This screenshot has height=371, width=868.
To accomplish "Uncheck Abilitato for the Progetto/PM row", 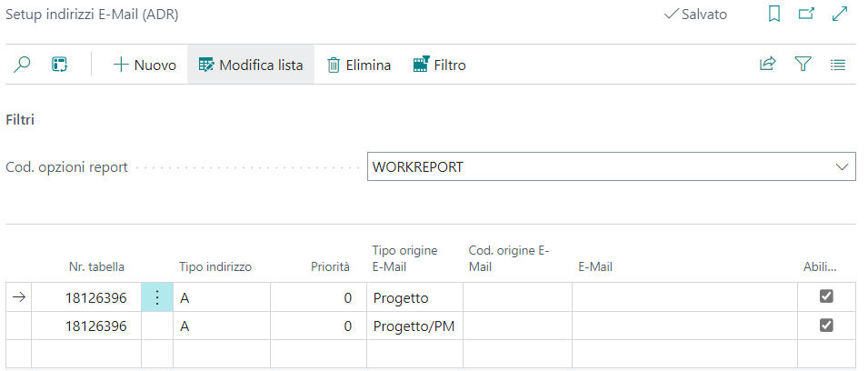I will [x=826, y=326].
